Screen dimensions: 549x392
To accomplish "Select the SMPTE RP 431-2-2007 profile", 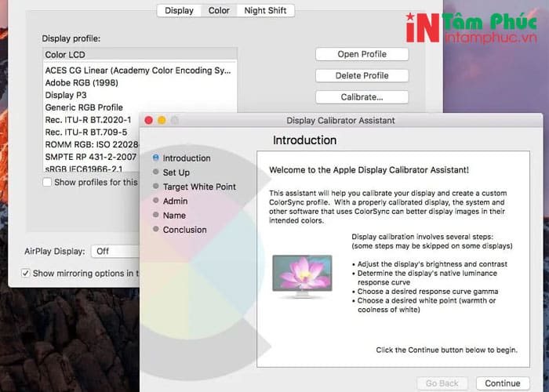I will coord(92,157).
